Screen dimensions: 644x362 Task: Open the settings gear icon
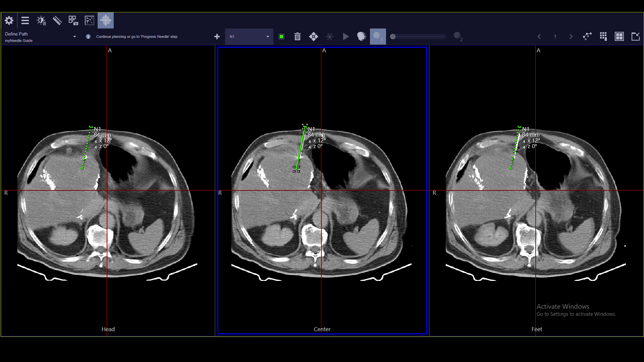pyautogui.click(x=9, y=20)
